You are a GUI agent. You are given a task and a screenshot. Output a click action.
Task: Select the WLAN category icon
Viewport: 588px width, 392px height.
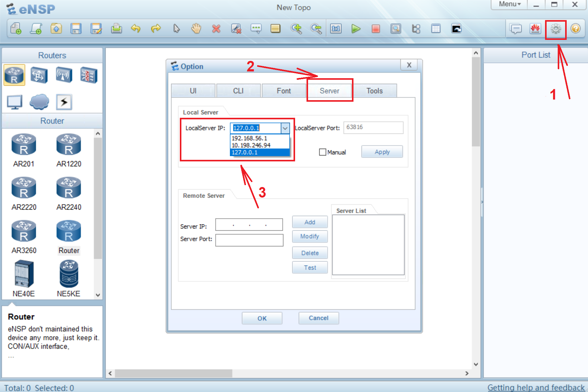click(x=64, y=75)
